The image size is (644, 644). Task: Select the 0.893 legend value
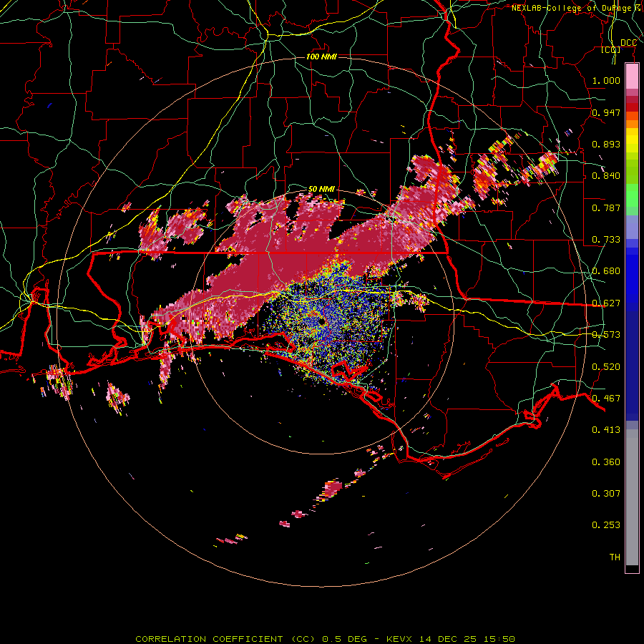click(x=606, y=144)
